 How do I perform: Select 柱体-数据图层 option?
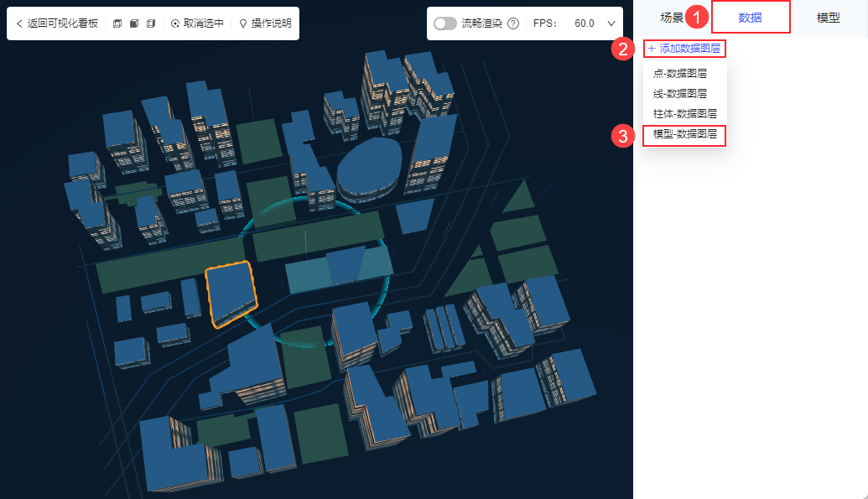[x=685, y=113]
